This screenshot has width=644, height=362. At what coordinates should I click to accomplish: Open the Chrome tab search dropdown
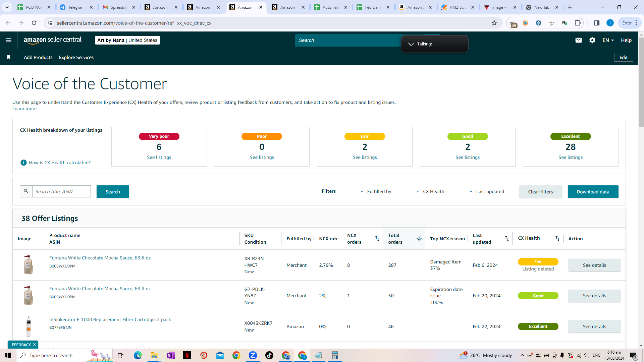click(7, 7)
